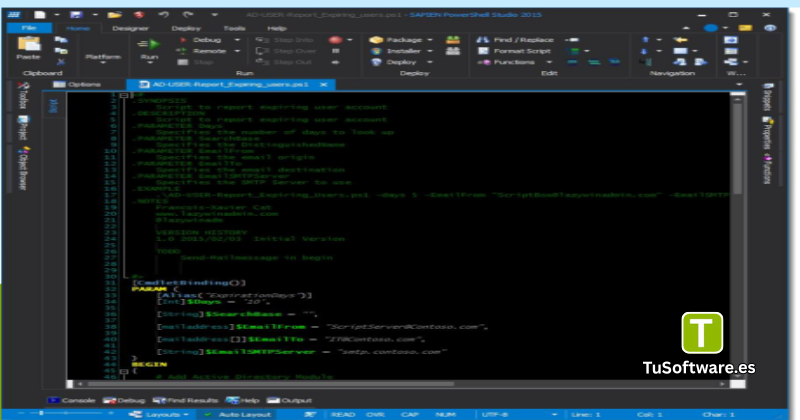Open the Toolbox side panel
Image resolution: width=800 pixels, height=420 pixels.
22,95
